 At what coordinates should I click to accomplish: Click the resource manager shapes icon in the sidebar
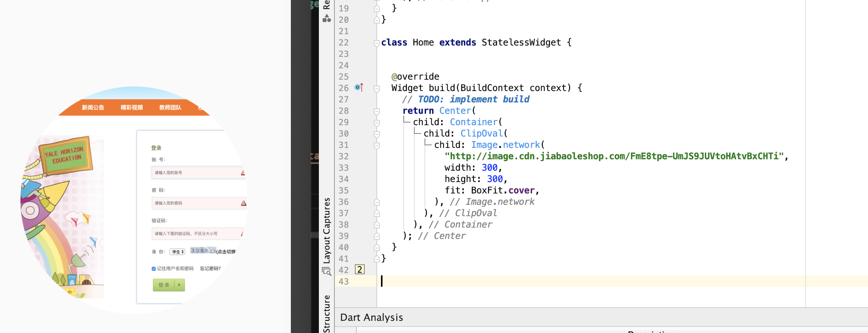coord(326,18)
